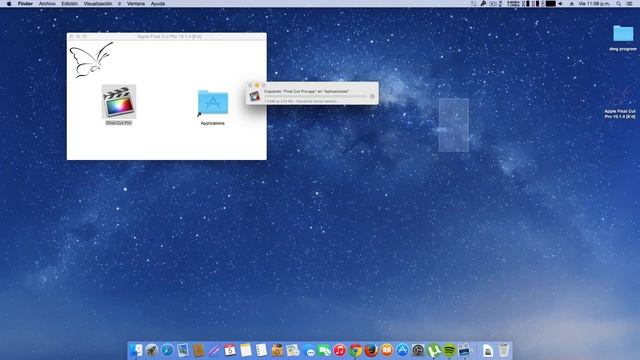This screenshot has width=640, height=360.
Task: Open the Ventana menu
Action: pos(136,4)
